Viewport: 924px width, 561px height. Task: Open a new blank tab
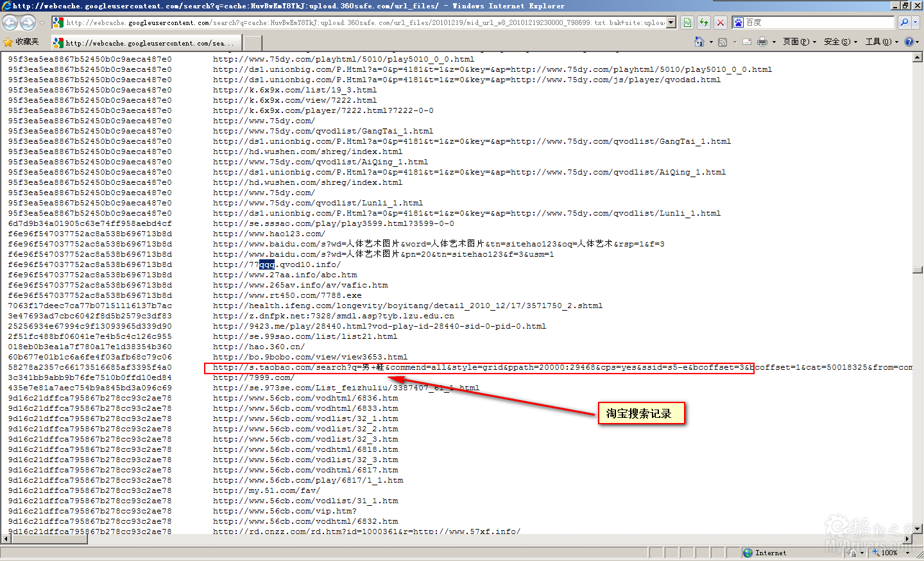click(x=253, y=43)
